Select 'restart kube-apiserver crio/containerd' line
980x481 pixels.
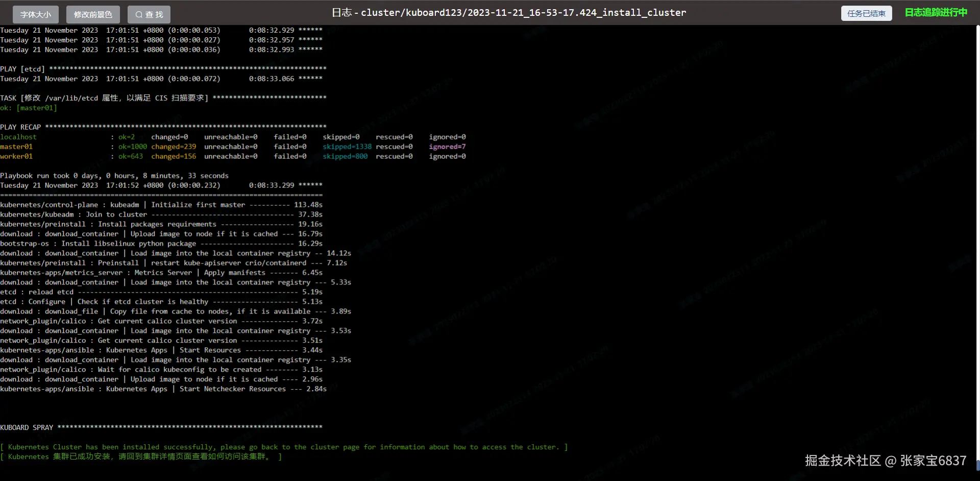[x=174, y=263]
